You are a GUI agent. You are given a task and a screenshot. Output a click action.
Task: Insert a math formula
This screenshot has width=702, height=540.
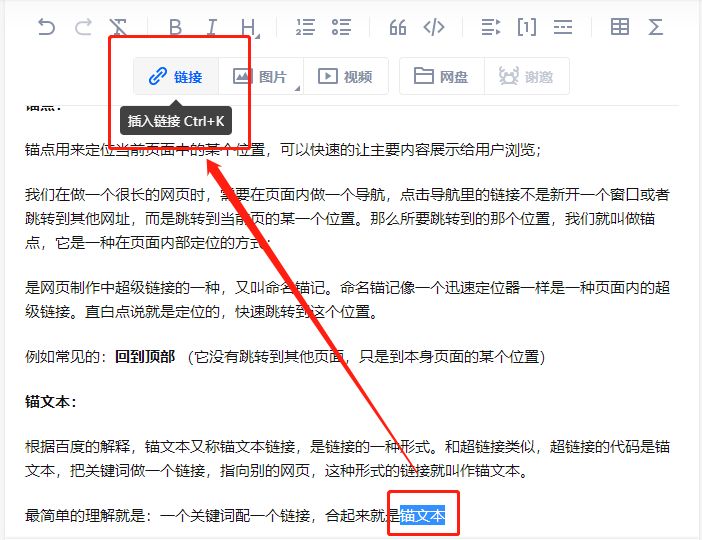point(655,27)
